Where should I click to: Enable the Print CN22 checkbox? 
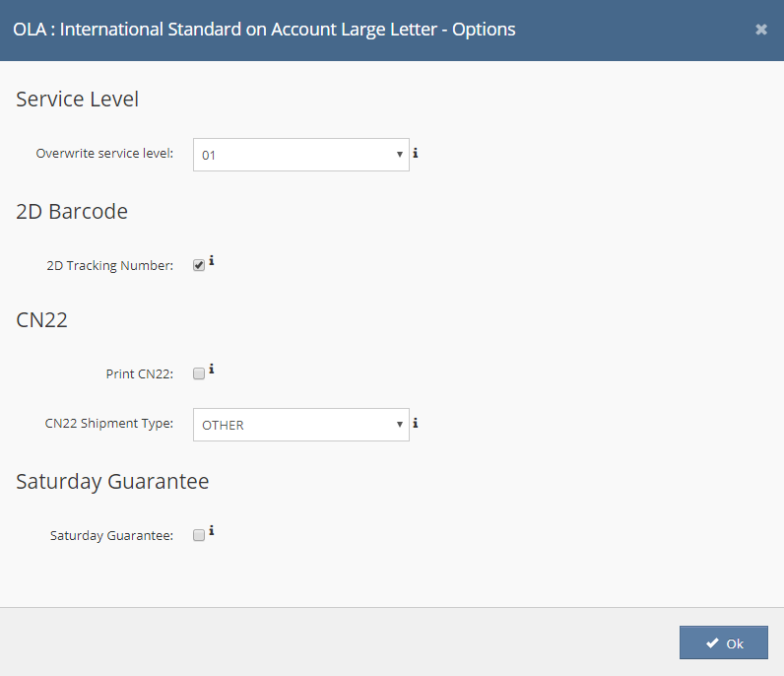click(199, 373)
